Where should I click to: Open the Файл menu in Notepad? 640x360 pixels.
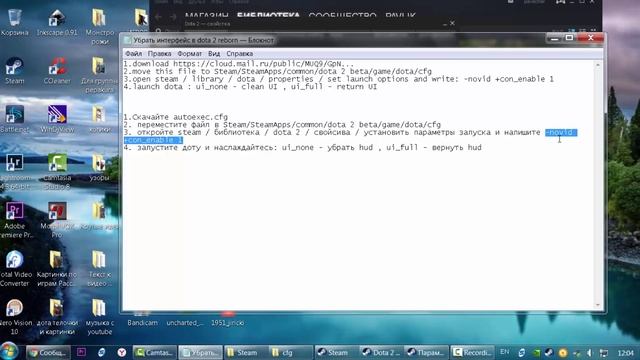click(133, 53)
